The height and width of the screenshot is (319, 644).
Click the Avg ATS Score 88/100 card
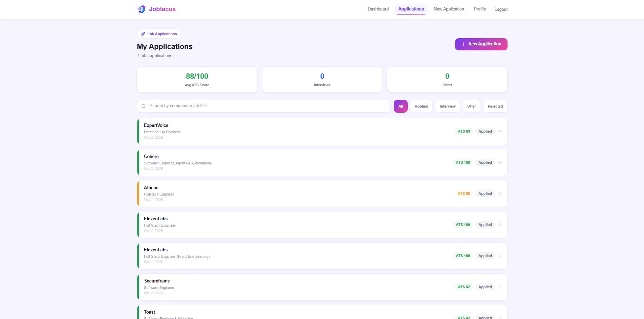[197, 79]
